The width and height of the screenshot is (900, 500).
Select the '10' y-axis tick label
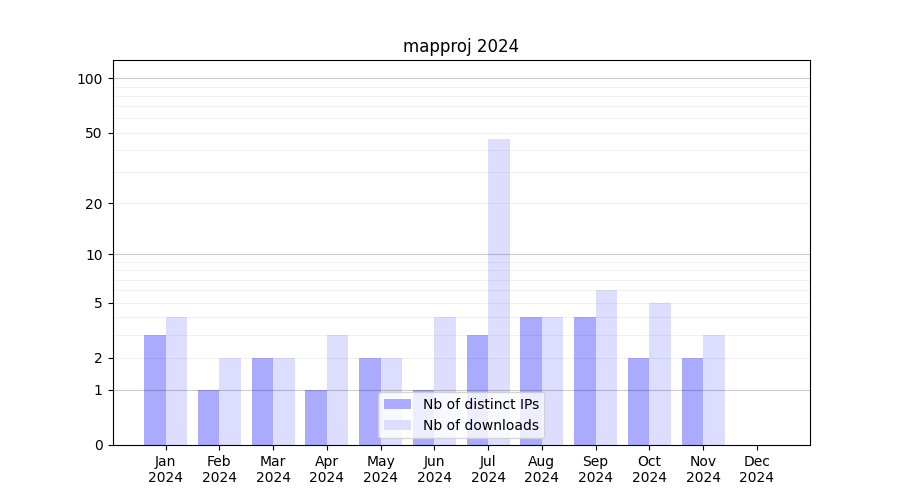94,254
